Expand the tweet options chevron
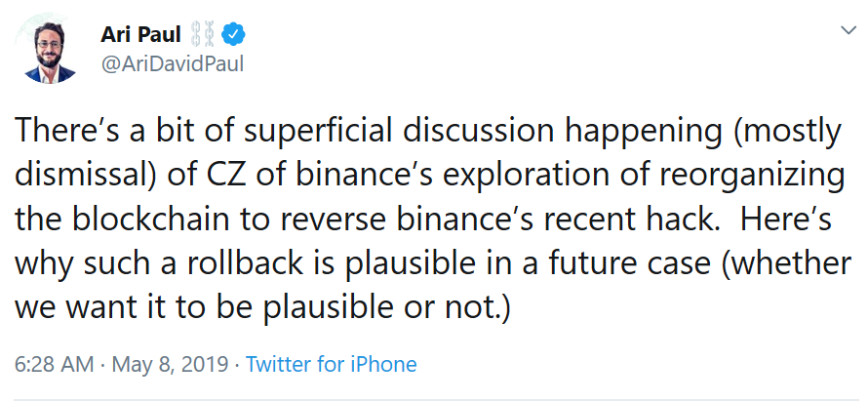Viewport: 868px width, 401px height. click(848, 31)
